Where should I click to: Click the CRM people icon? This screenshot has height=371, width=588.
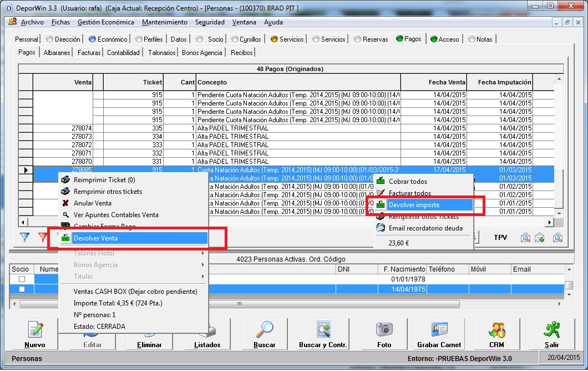[497, 330]
